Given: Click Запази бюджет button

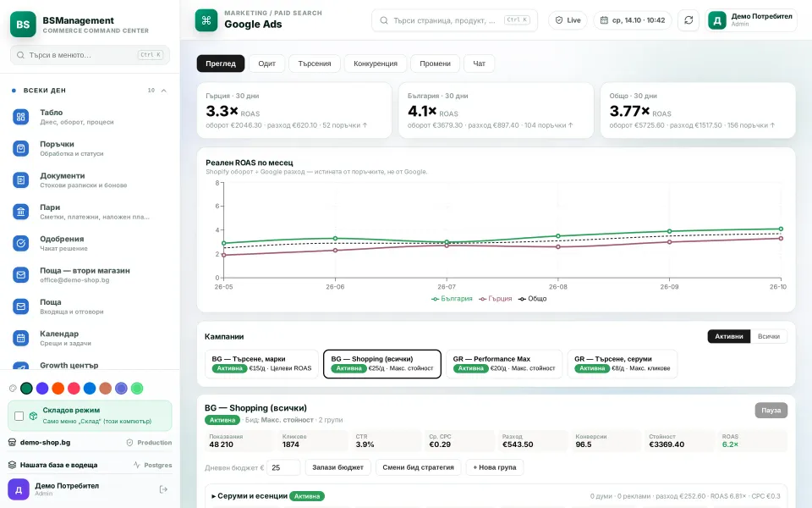Looking at the screenshot, I should click(337, 467).
